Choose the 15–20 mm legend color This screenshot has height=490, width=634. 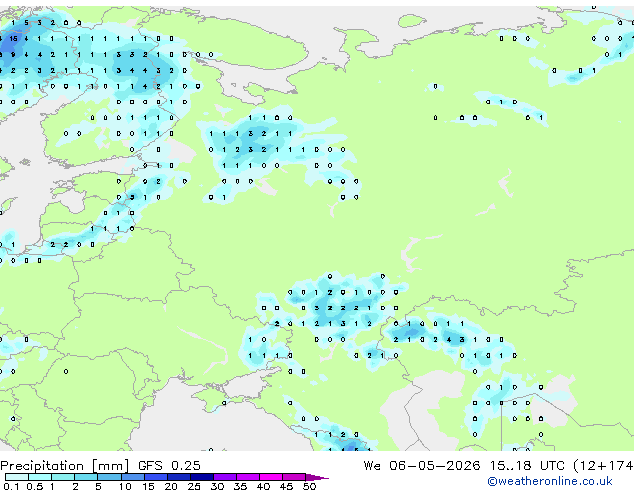[x=155, y=477]
